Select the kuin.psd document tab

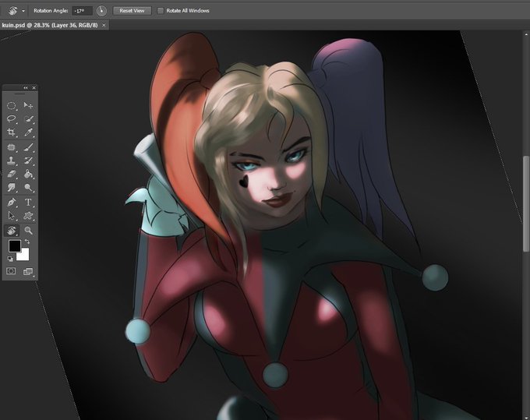coord(50,25)
